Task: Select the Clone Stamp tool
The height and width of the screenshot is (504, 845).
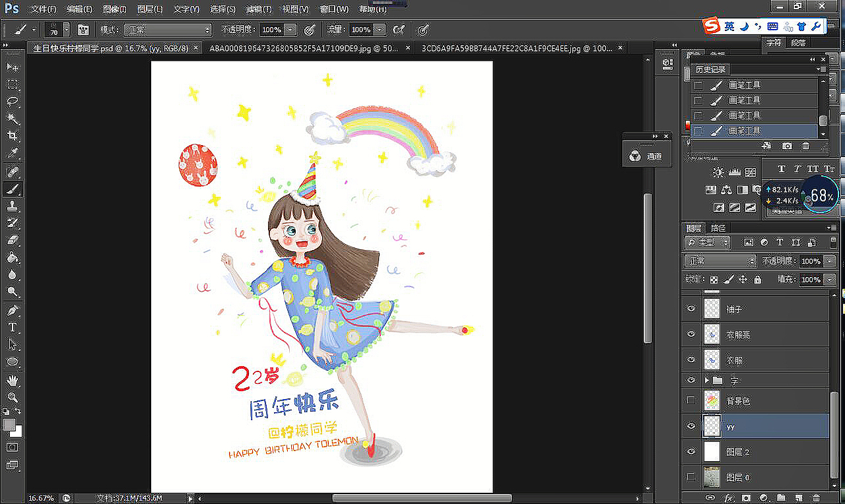Action: pyautogui.click(x=13, y=206)
